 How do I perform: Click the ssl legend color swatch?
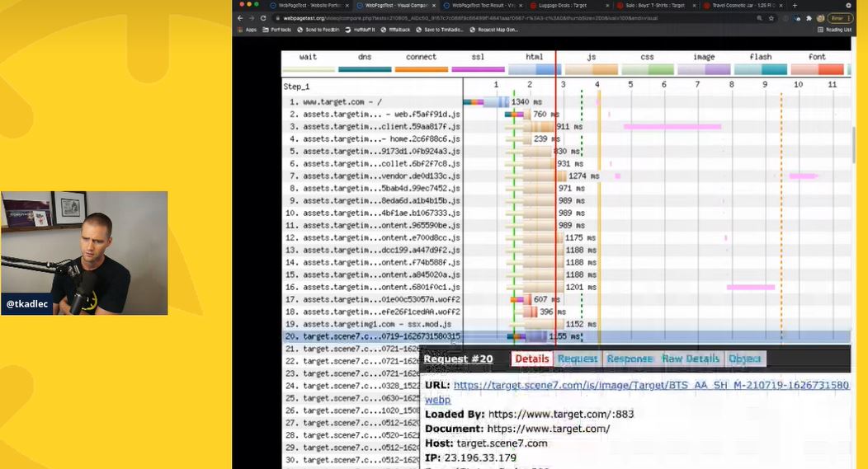click(479, 70)
